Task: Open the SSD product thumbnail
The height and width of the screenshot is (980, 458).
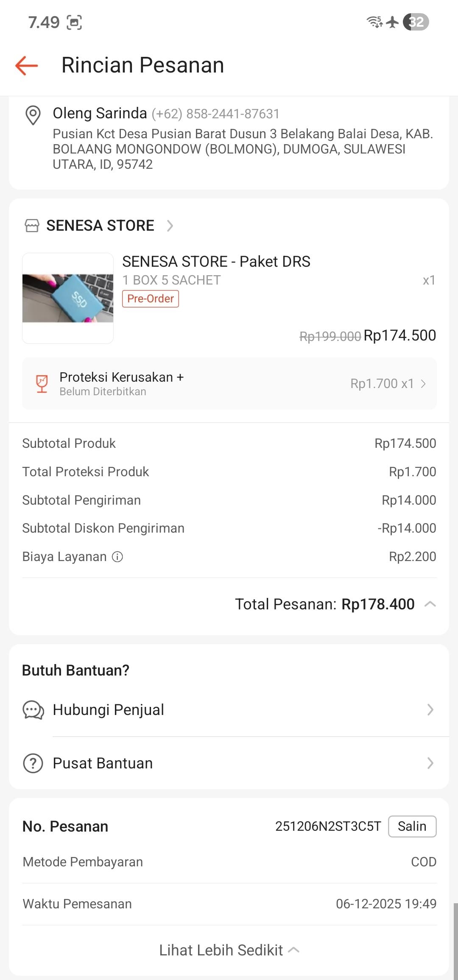Action: coord(68,298)
